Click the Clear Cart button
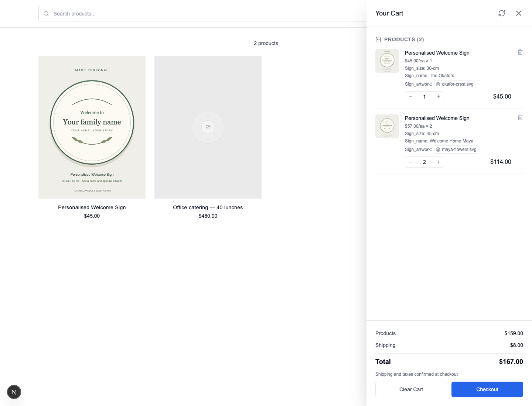This screenshot has width=532, height=406. pos(411,389)
